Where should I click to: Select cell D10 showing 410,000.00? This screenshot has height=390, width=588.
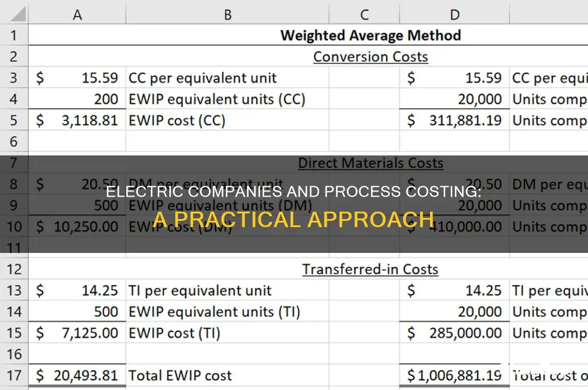coord(455,227)
